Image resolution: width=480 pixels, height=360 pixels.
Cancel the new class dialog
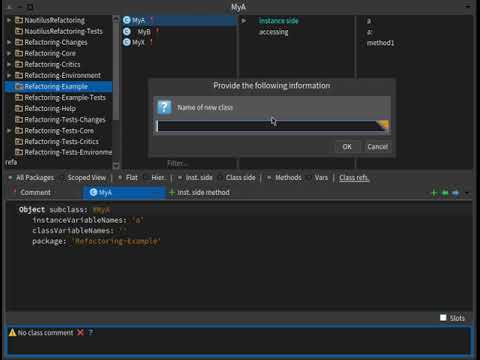click(377, 147)
